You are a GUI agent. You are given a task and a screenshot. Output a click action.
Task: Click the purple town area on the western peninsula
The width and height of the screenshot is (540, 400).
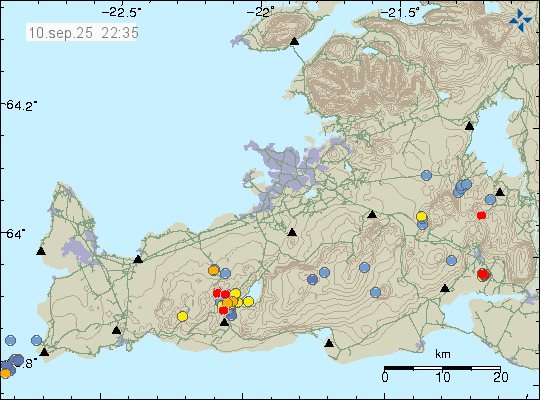click(79, 250)
